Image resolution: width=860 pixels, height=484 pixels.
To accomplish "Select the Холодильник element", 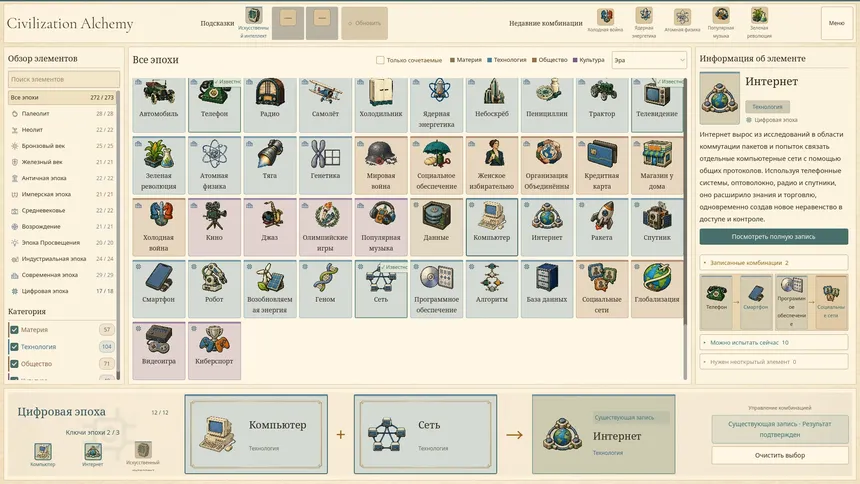I will click(x=381, y=104).
